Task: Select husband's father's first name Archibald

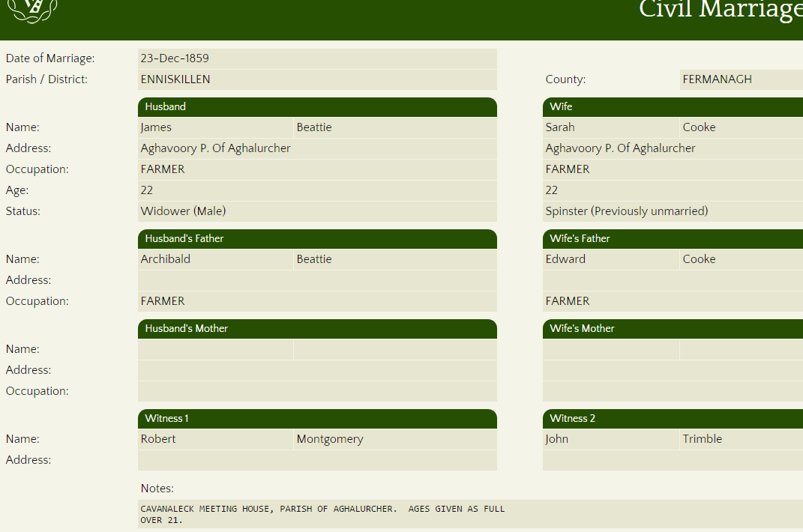Action: [x=215, y=259]
